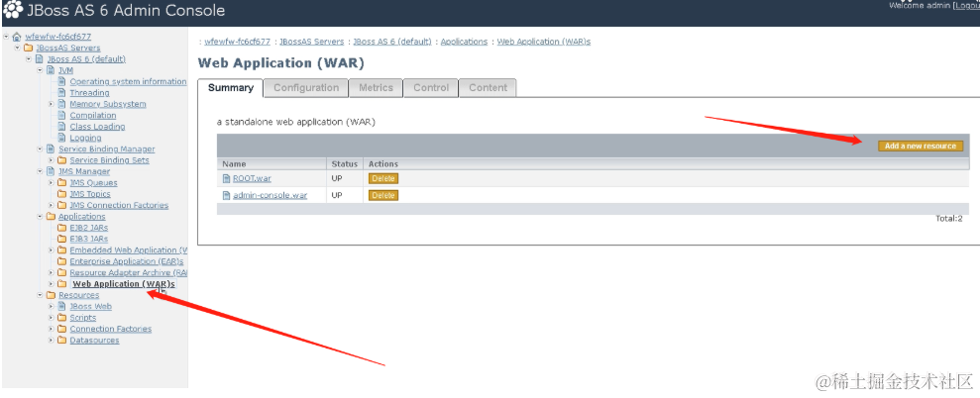Open the Resource Adapter Archive tree link
Viewport: 980px width, 398px height.
pyautogui.click(x=128, y=273)
